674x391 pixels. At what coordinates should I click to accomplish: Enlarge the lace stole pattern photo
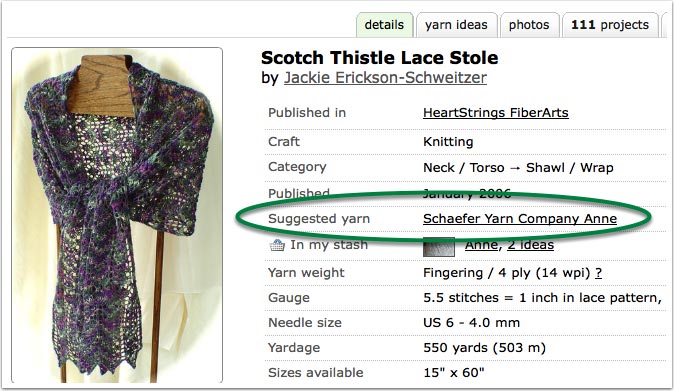click(117, 215)
